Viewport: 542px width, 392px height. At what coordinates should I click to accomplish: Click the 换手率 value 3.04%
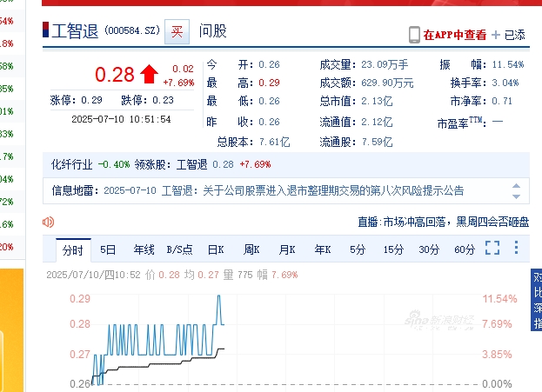pos(505,83)
